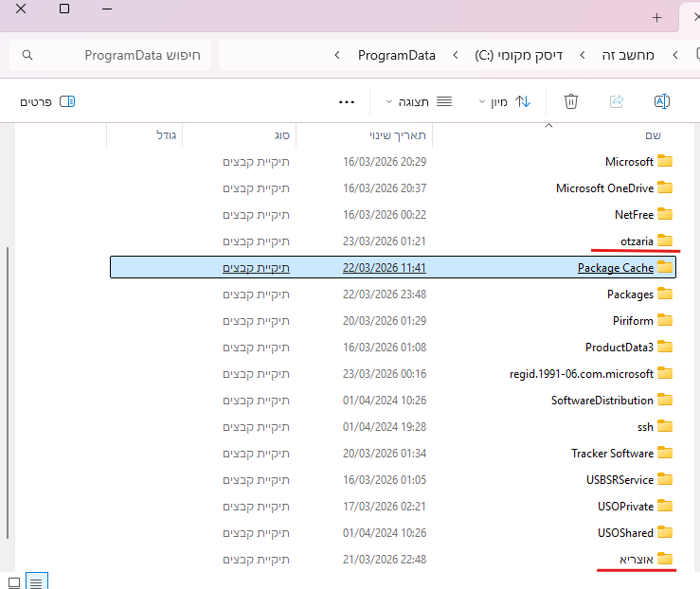Click the vertical scrollbar thumb

point(8,393)
